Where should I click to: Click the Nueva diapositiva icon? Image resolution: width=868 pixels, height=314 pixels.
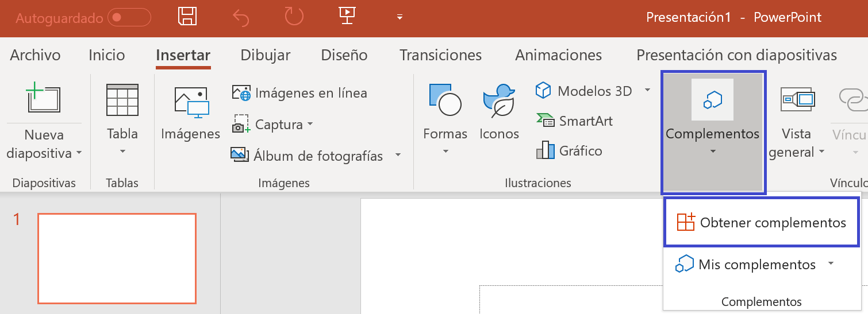pos(43,98)
